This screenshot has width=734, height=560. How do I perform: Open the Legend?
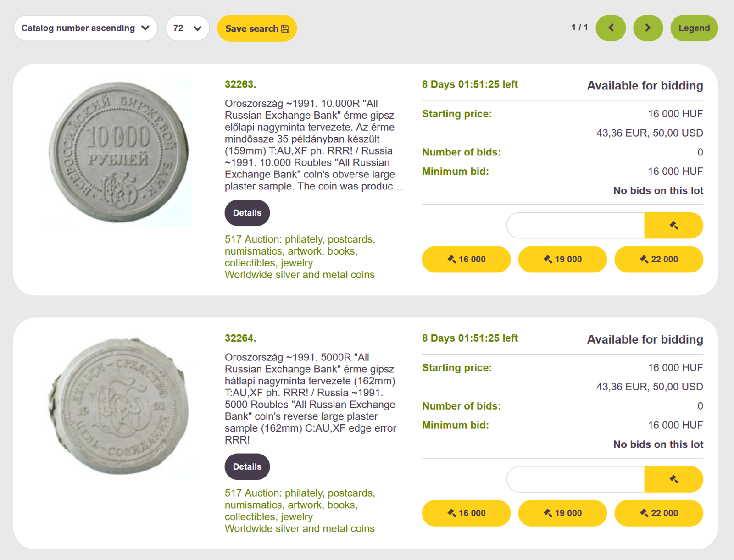tap(694, 28)
